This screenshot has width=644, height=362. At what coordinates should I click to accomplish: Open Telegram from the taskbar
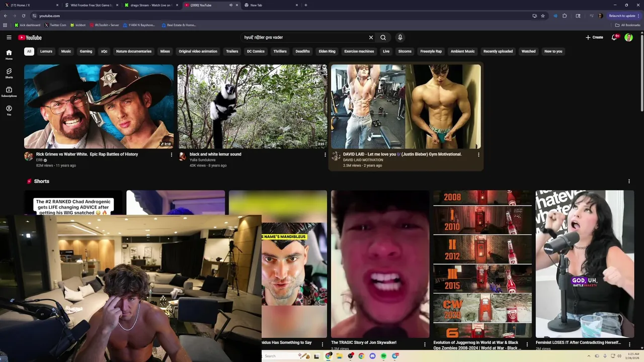[395, 356]
